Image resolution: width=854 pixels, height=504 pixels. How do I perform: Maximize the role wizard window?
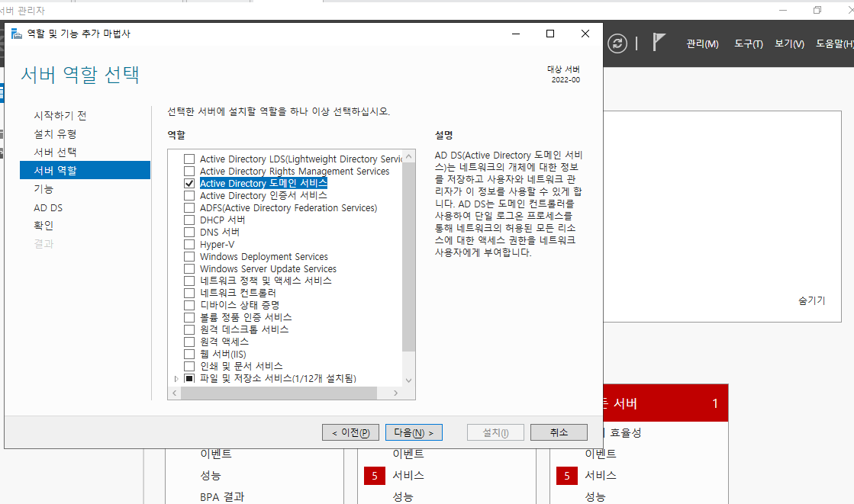tap(550, 34)
